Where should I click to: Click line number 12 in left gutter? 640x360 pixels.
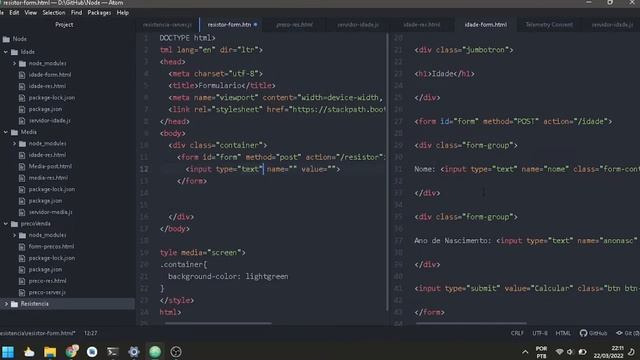tap(144, 169)
